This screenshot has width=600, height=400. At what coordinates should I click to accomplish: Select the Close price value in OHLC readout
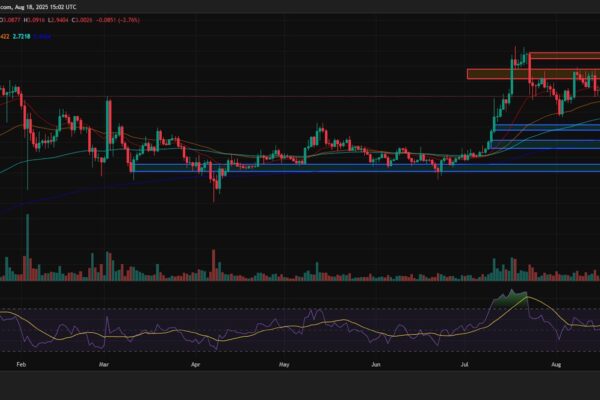tap(82, 20)
